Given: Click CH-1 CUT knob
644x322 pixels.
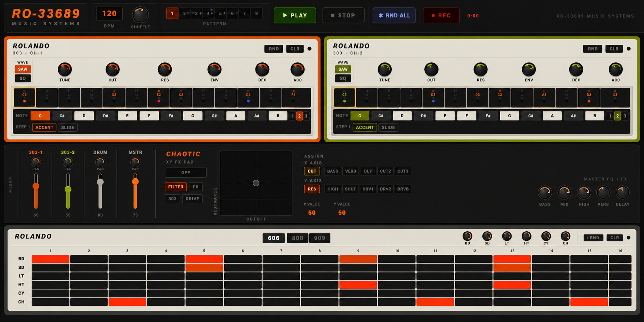Looking at the screenshot, I should [x=113, y=69].
